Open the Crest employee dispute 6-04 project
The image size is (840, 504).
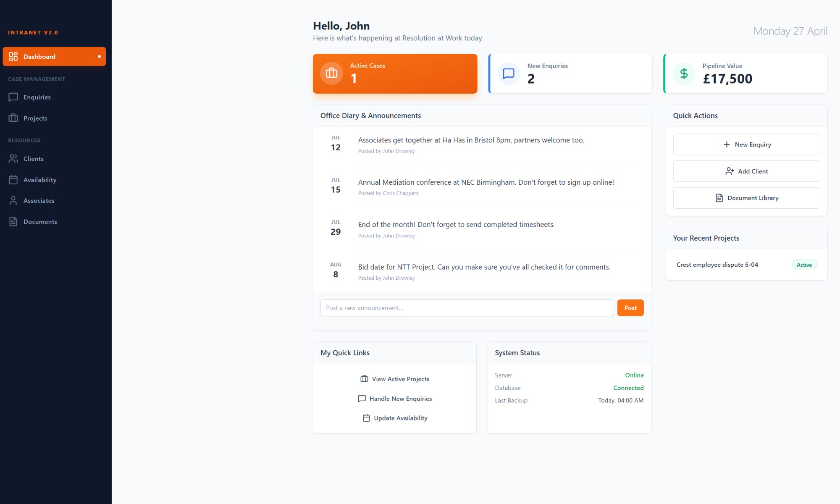click(717, 265)
